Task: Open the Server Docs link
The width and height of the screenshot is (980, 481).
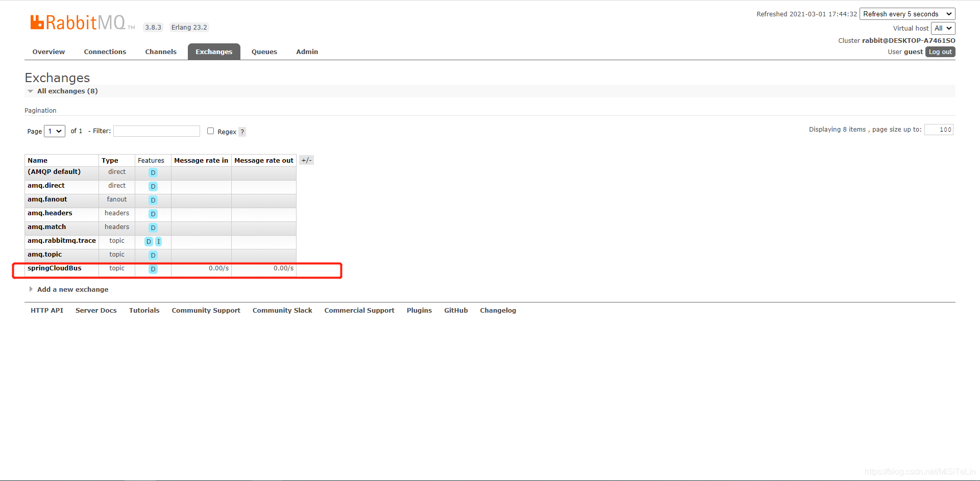Action: coord(96,310)
